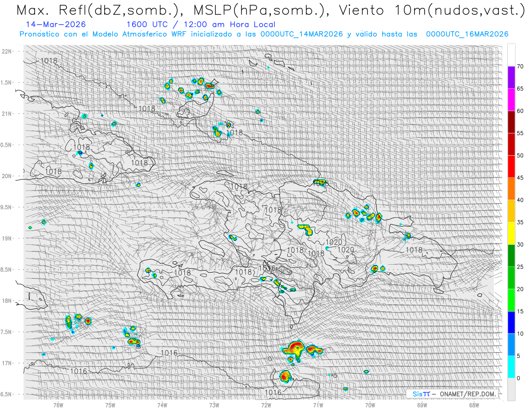
Task: Click the '72W' longitude label
Action: 266,405
